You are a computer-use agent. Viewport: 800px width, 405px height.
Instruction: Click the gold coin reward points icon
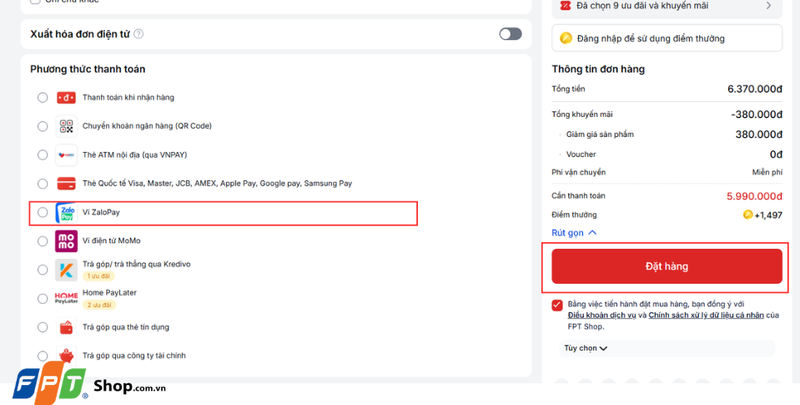tap(566, 38)
